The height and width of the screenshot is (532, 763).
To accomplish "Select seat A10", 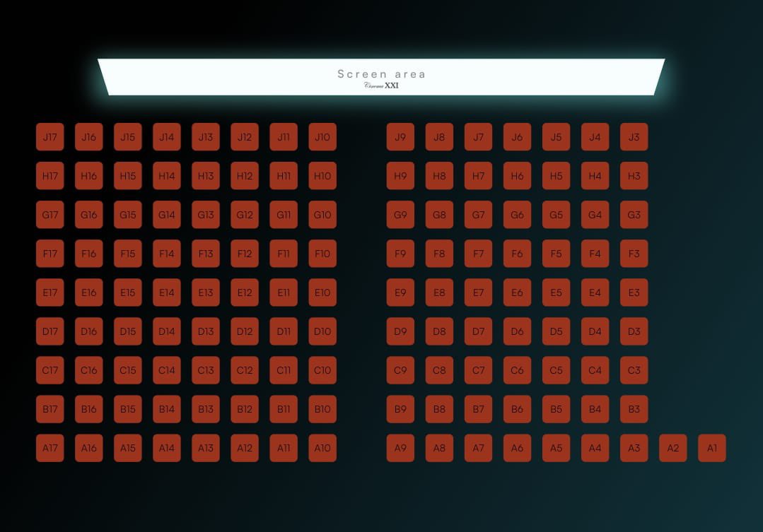I will tap(322, 448).
